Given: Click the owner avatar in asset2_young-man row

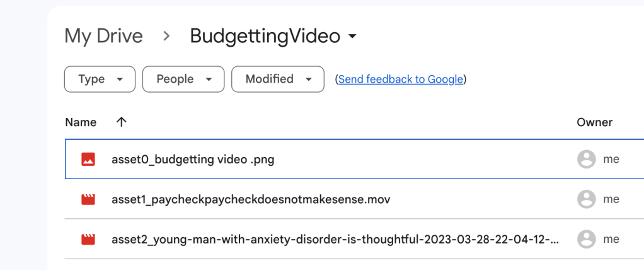Looking at the screenshot, I should tap(587, 239).
